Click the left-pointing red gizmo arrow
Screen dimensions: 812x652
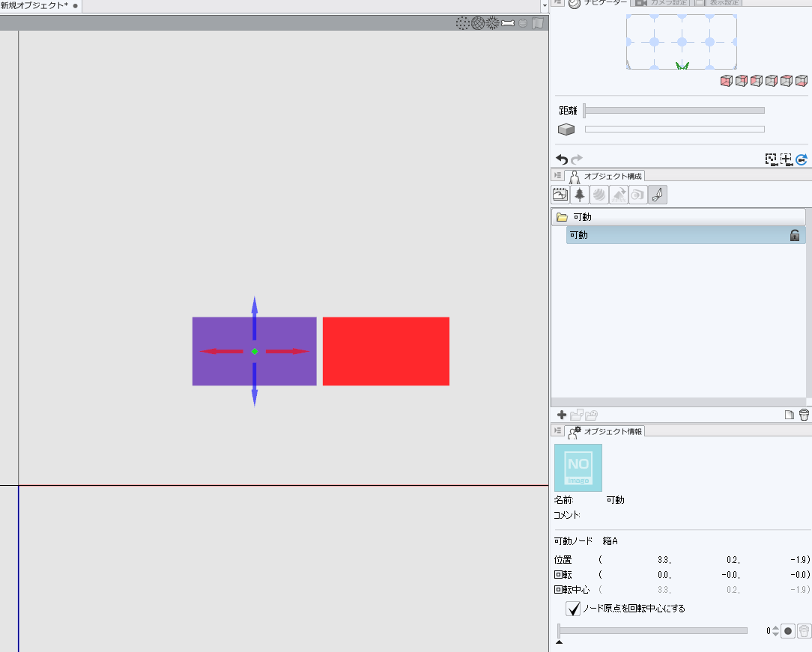tap(221, 351)
